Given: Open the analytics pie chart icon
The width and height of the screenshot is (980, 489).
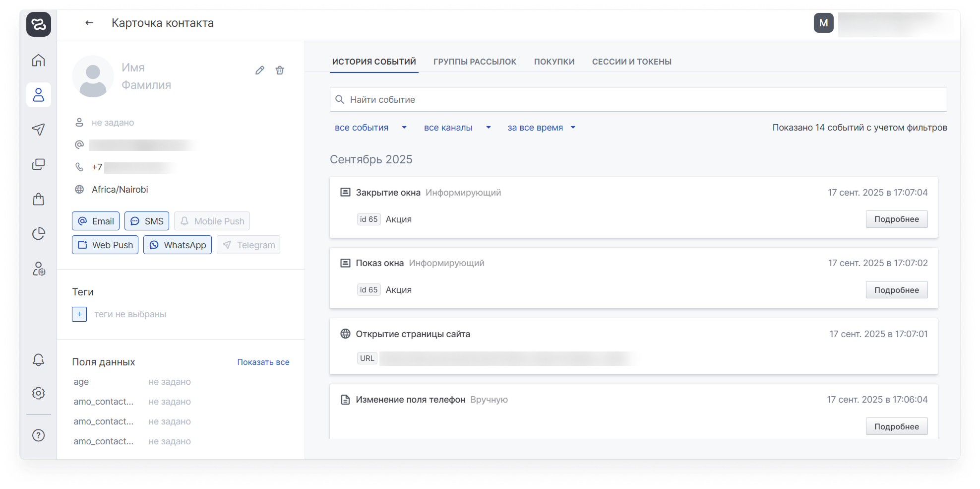Looking at the screenshot, I should 39,234.
